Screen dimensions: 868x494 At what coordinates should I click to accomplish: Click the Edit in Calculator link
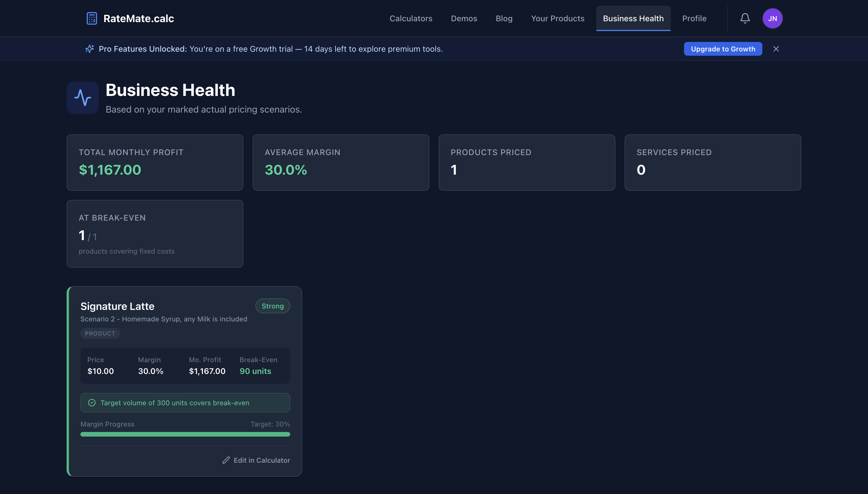[x=256, y=460]
